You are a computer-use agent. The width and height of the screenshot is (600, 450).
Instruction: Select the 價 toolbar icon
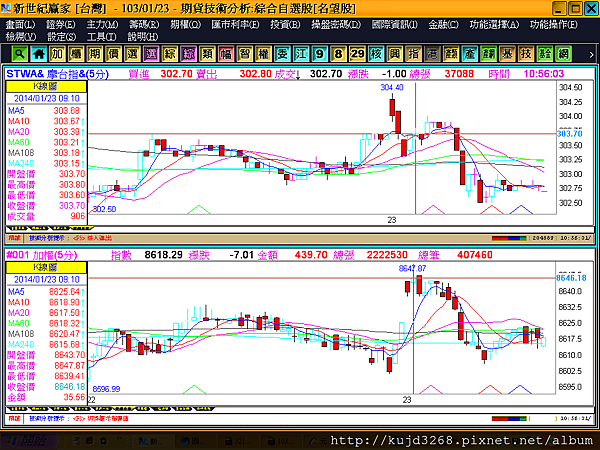point(113,54)
